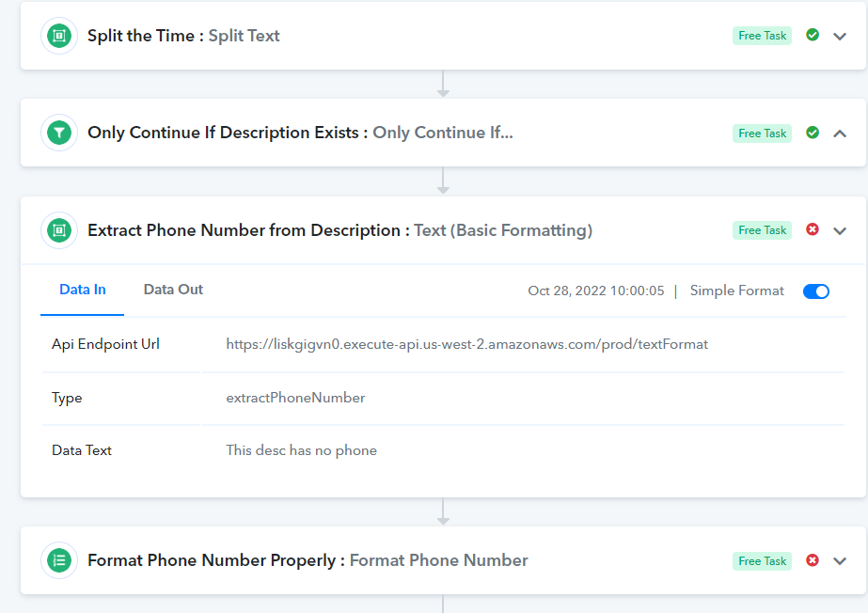Screen dimensions: 868x613
Task: Click the Data Text value field
Action: tap(301, 450)
